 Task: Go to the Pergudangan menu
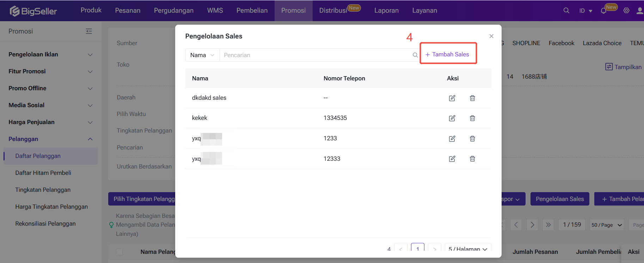click(x=173, y=11)
